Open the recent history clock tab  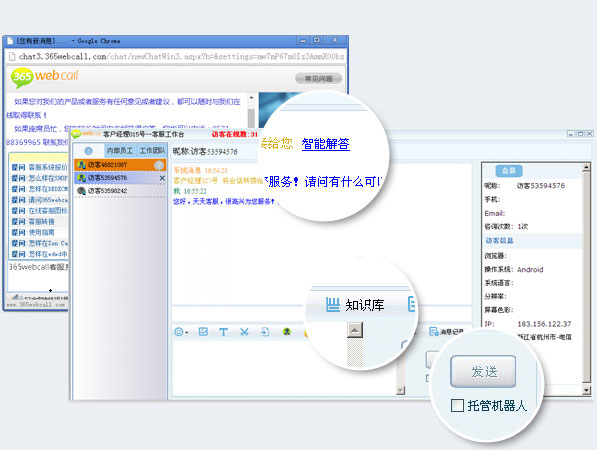(x=88, y=151)
